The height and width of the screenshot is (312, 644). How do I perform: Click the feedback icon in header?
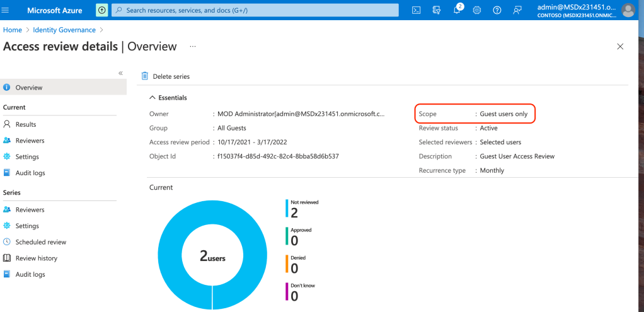click(517, 10)
